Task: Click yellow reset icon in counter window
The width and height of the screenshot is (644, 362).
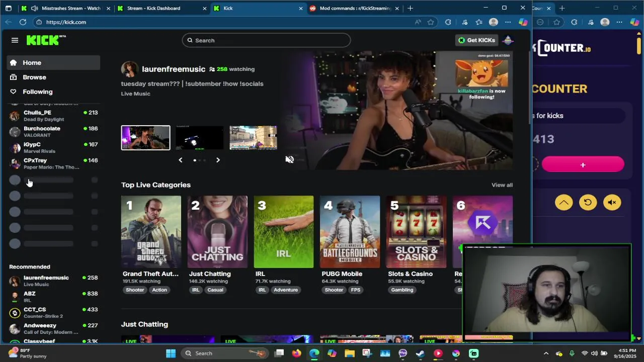Action: click(588, 203)
